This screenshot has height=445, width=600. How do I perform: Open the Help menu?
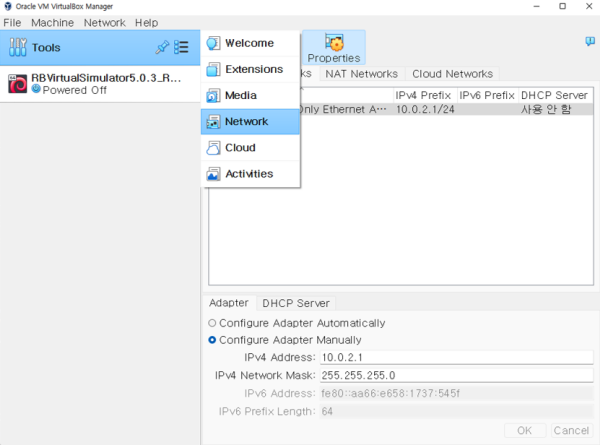146,23
